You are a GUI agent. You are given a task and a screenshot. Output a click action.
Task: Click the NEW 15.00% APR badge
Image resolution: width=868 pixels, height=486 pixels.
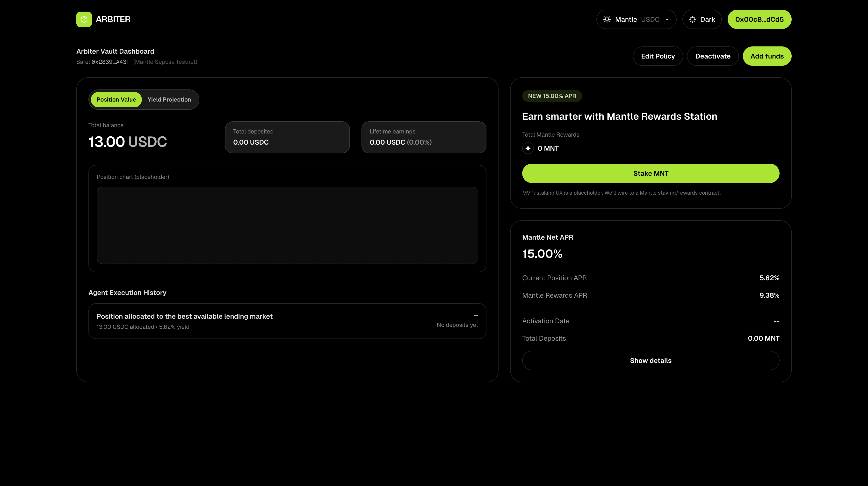click(x=552, y=96)
